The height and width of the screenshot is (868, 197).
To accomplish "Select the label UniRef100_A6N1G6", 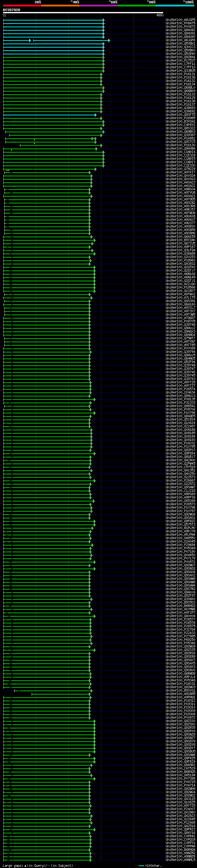I will tap(180, 274).
